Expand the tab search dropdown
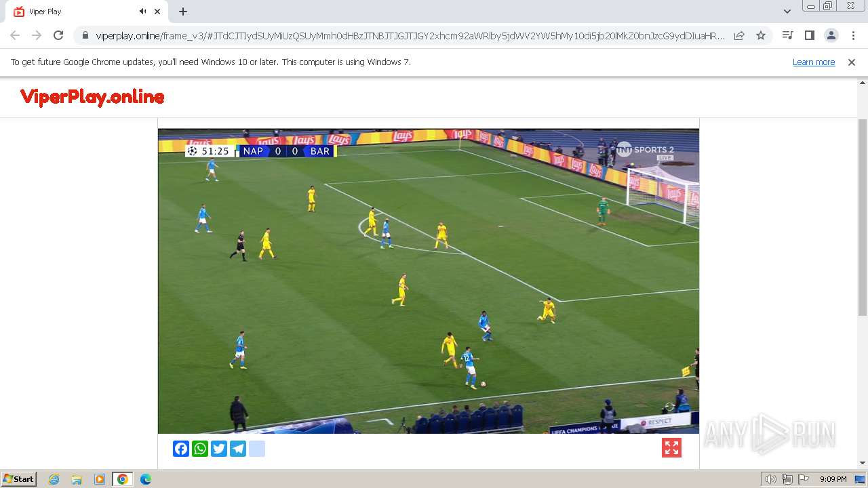Image resolution: width=868 pixels, height=488 pixels. pyautogui.click(x=787, y=11)
